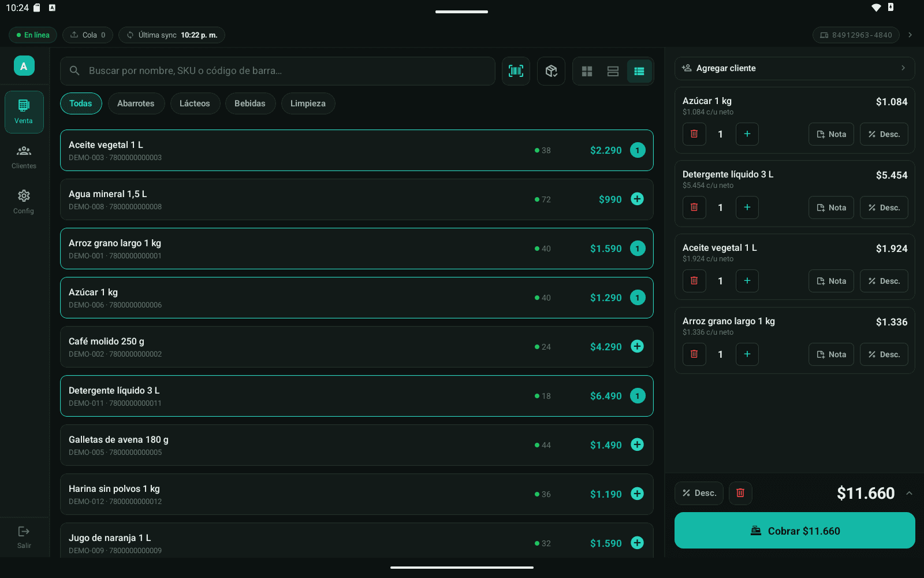Click the En línea status indicator
The width and height of the screenshot is (924, 578).
pyautogui.click(x=33, y=35)
